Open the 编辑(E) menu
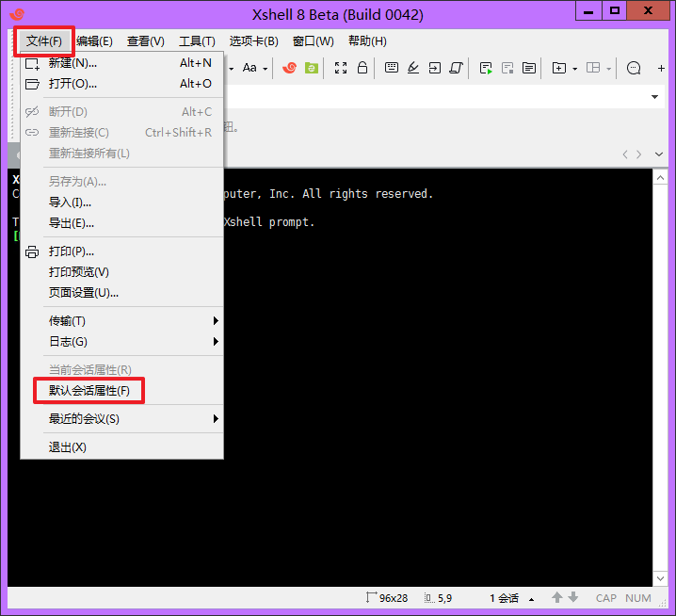Screen dimensions: 676x616 pos(94,41)
